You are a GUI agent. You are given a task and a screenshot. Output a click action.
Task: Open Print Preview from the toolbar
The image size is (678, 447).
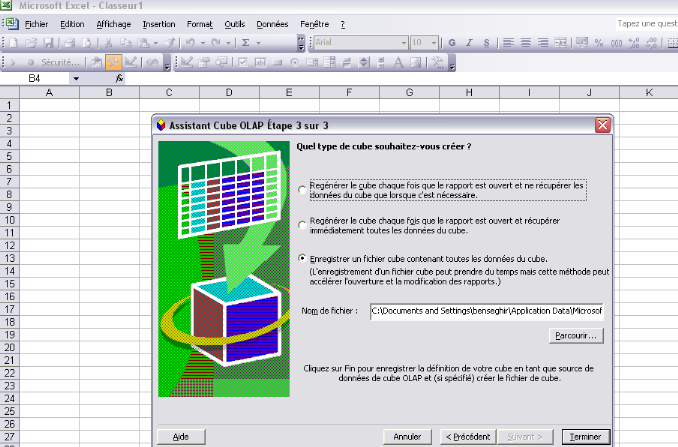87,43
